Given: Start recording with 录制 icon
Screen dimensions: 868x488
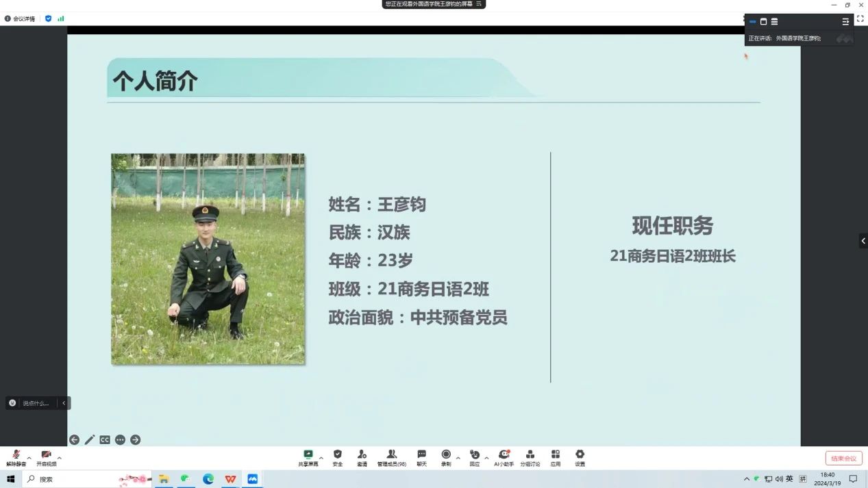Looking at the screenshot, I should click(446, 457).
